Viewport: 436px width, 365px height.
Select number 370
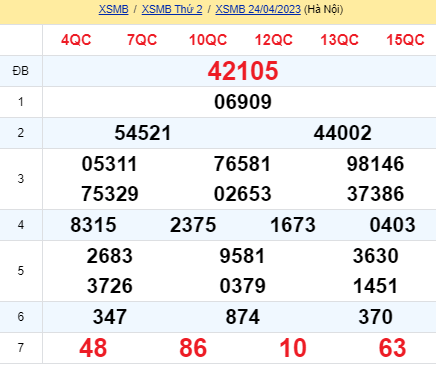point(376,317)
